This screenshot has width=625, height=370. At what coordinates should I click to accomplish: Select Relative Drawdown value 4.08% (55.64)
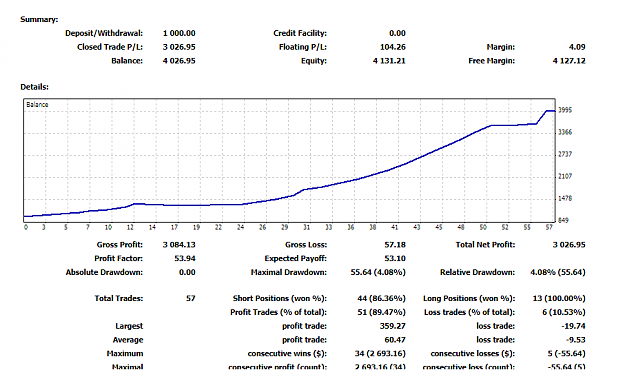click(x=558, y=272)
